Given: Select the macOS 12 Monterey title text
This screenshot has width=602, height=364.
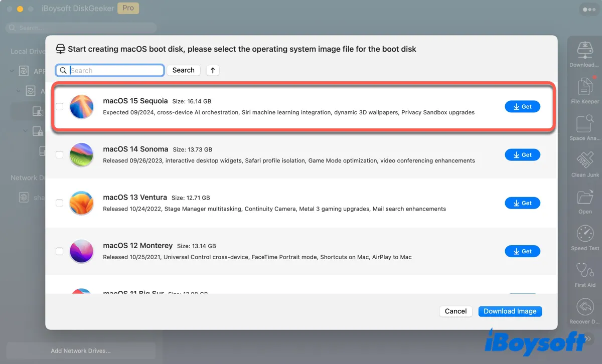Looking at the screenshot, I should [137, 246].
